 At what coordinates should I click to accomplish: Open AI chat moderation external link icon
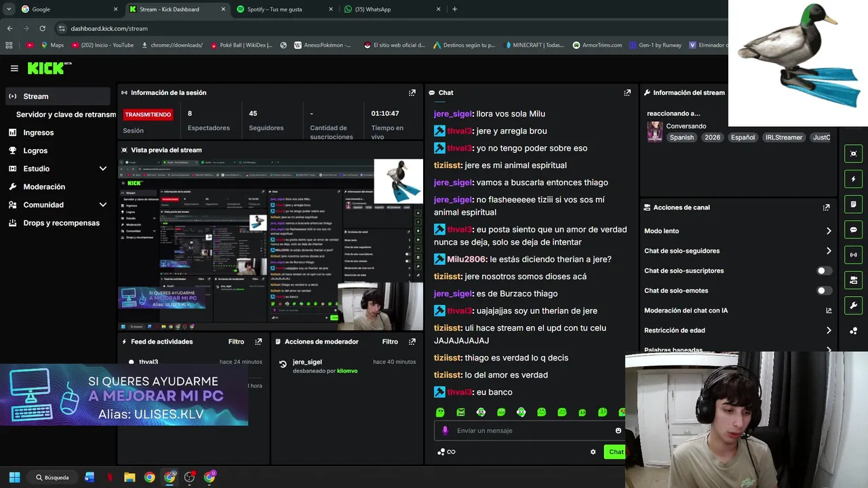point(828,310)
